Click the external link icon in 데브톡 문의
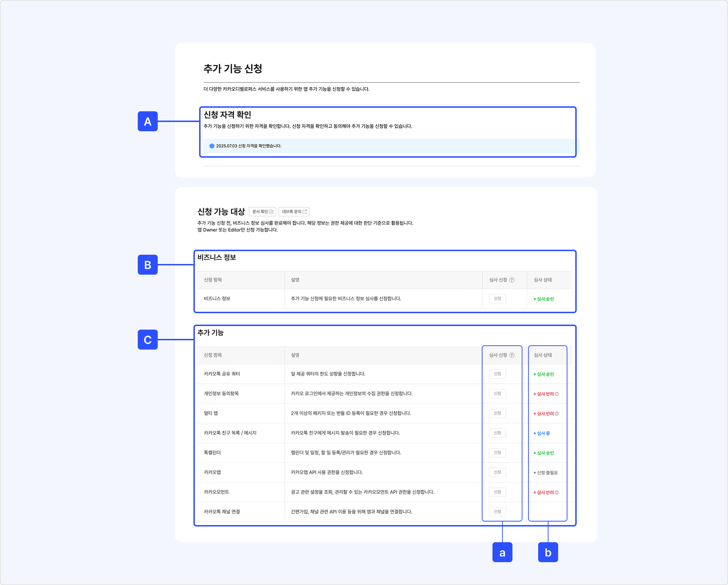This screenshot has height=585, width=728. click(x=305, y=212)
